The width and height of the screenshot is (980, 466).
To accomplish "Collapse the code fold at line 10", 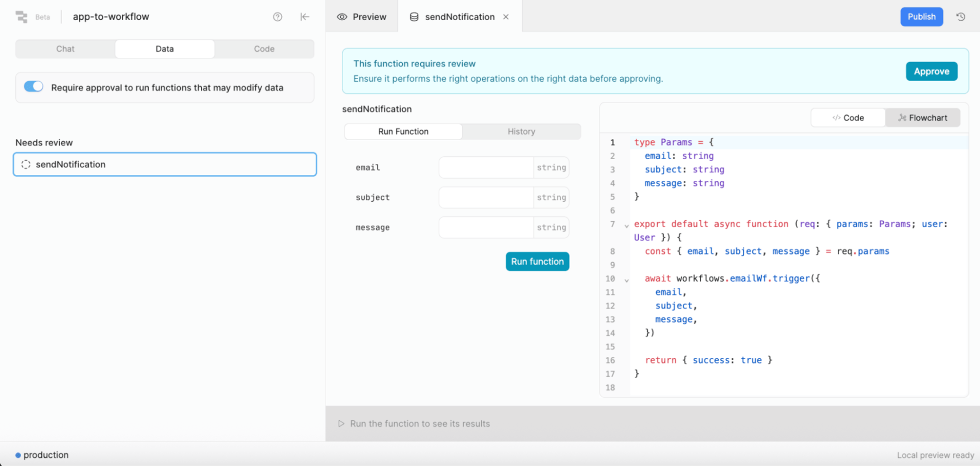I will [627, 280].
